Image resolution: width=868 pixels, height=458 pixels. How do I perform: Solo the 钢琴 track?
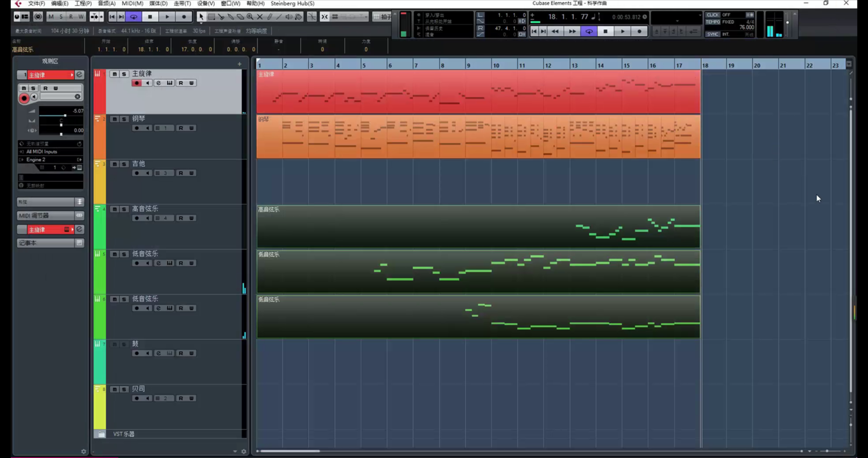click(x=124, y=119)
